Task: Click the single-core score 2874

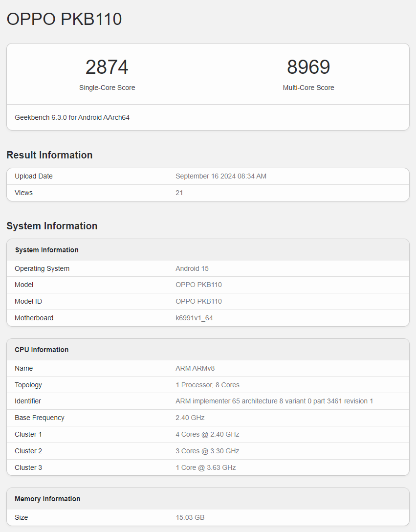Action: [107, 67]
